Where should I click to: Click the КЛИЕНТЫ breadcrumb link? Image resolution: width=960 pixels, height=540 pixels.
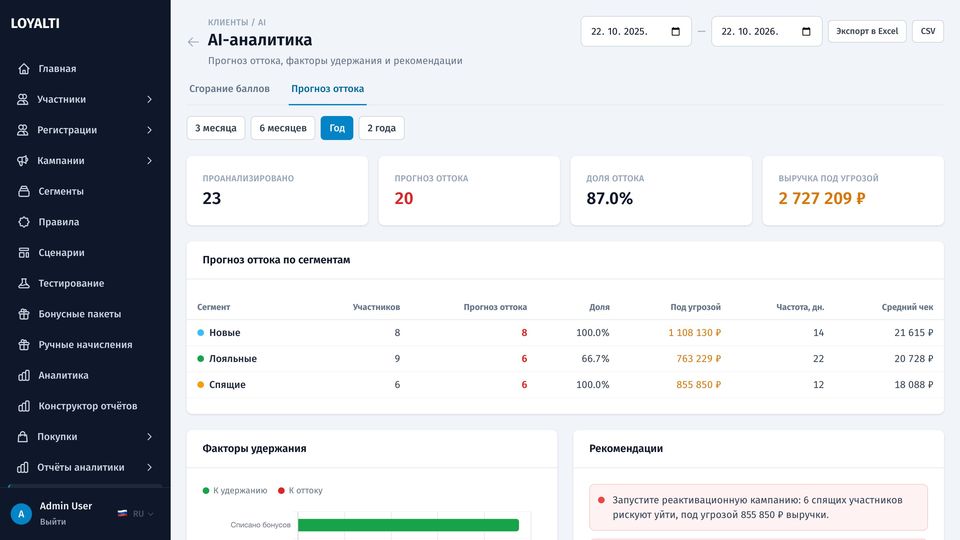[228, 22]
